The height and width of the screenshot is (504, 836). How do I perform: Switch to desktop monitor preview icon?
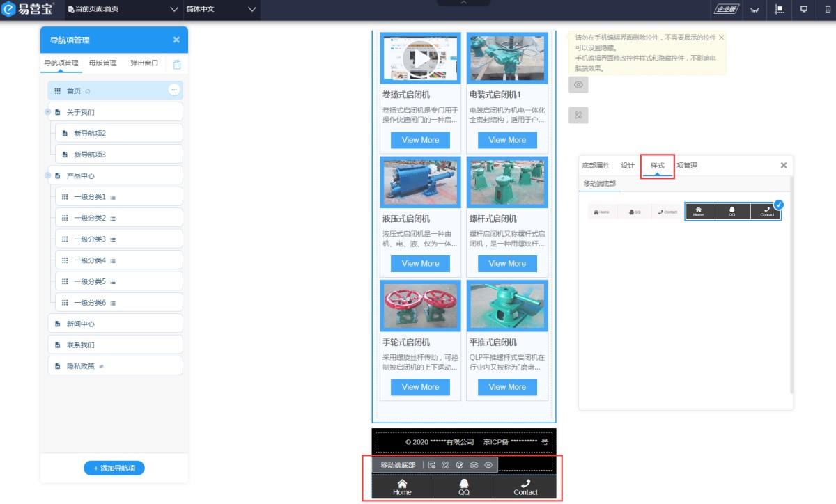[803, 10]
